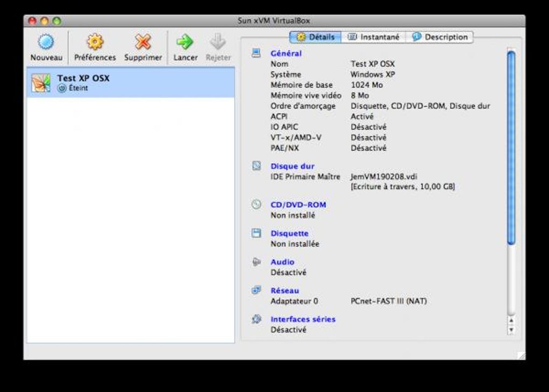This screenshot has height=392, width=549.
Task: Open the Audio settings link
Action: pyautogui.click(x=282, y=262)
